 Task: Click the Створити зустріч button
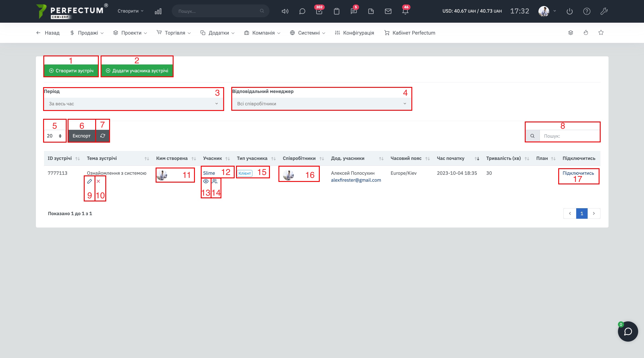tap(71, 71)
